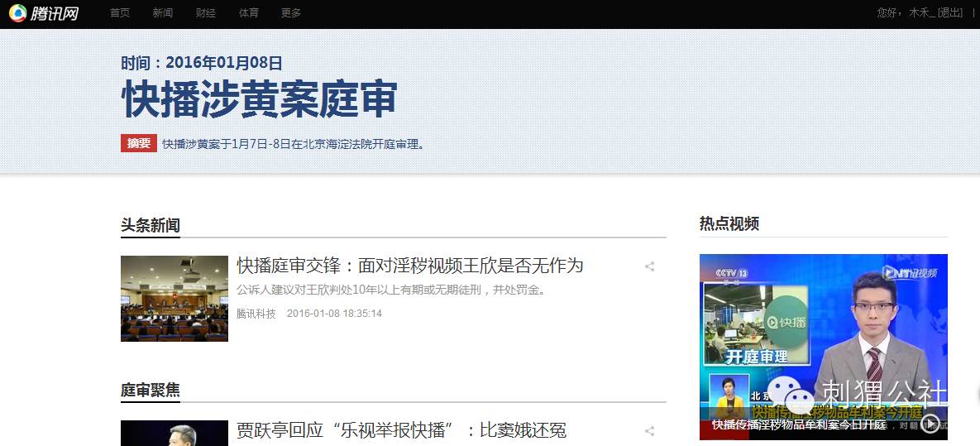Open the Tencent 腾讯网 logo
Image resolution: width=980 pixels, height=446 pixels.
pos(44,12)
